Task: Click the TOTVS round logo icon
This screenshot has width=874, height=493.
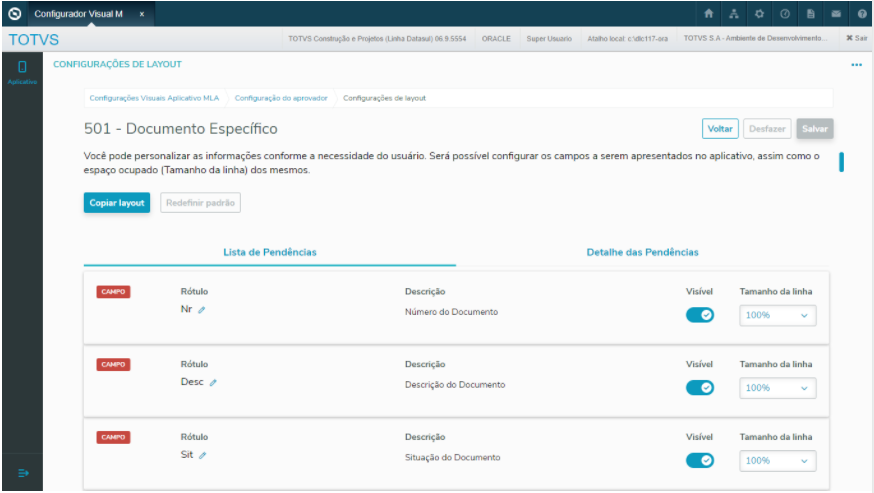Action: coord(15,13)
